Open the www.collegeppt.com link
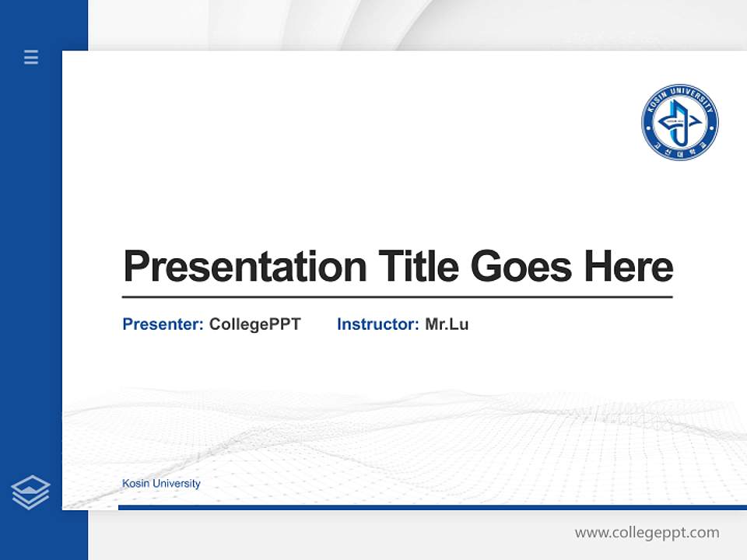The height and width of the screenshot is (560, 747). pyautogui.click(x=647, y=532)
